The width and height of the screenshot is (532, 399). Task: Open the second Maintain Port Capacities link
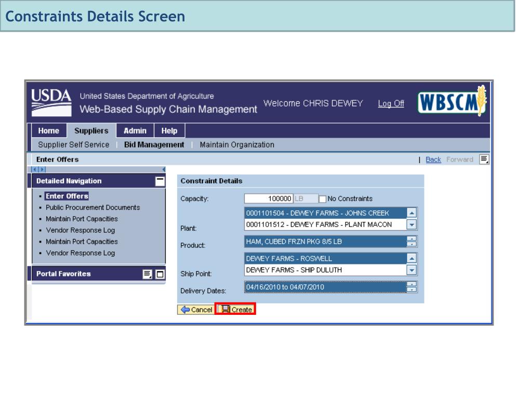point(82,242)
